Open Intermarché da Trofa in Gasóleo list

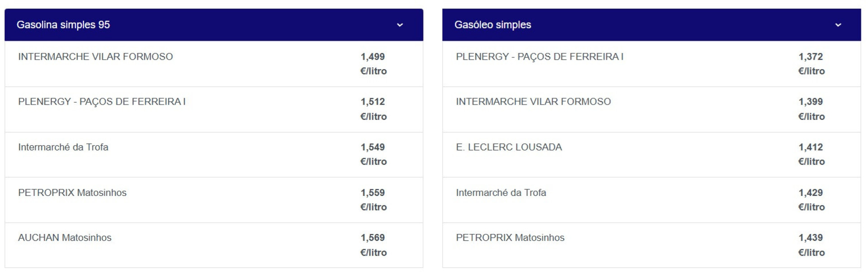coord(501,193)
